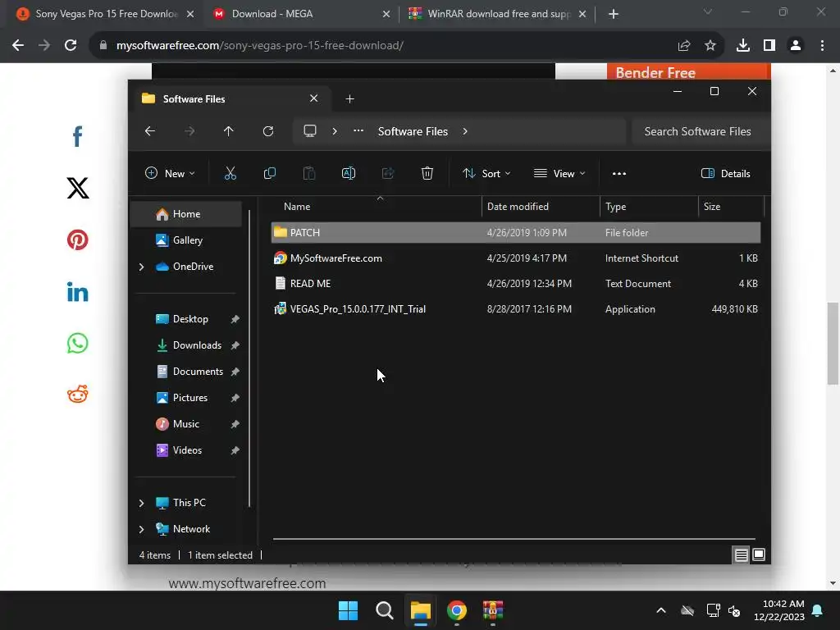Bookmark this page with the star icon

pyautogui.click(x=710, y=46)
